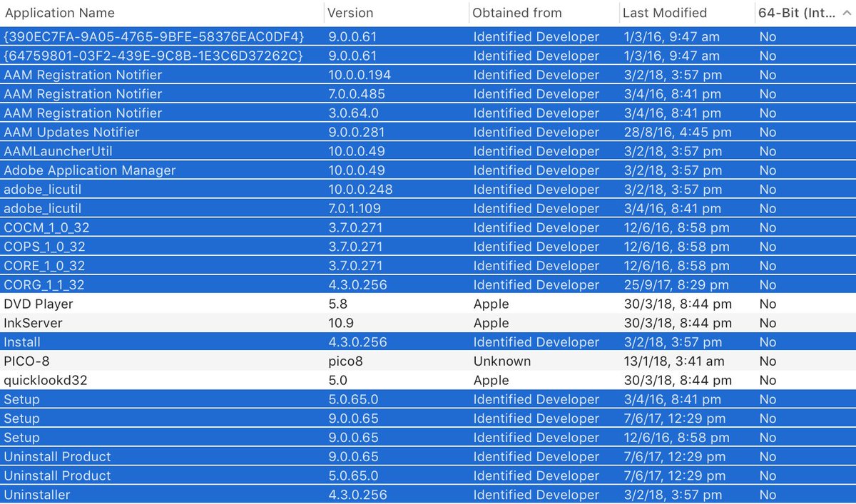The width and height of the screenshot is (856, 504).
Task: Click version cell 3.0.64.0
Action: (353, 113)
